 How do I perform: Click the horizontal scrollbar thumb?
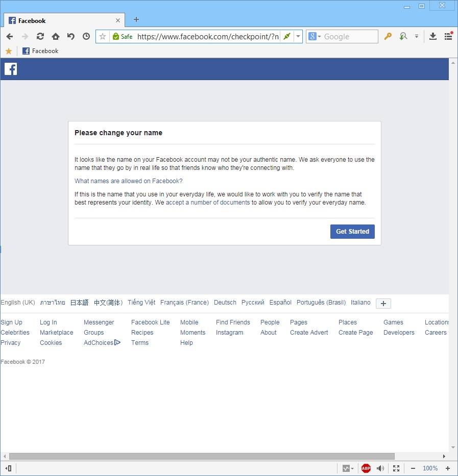[x=202, y=457]
